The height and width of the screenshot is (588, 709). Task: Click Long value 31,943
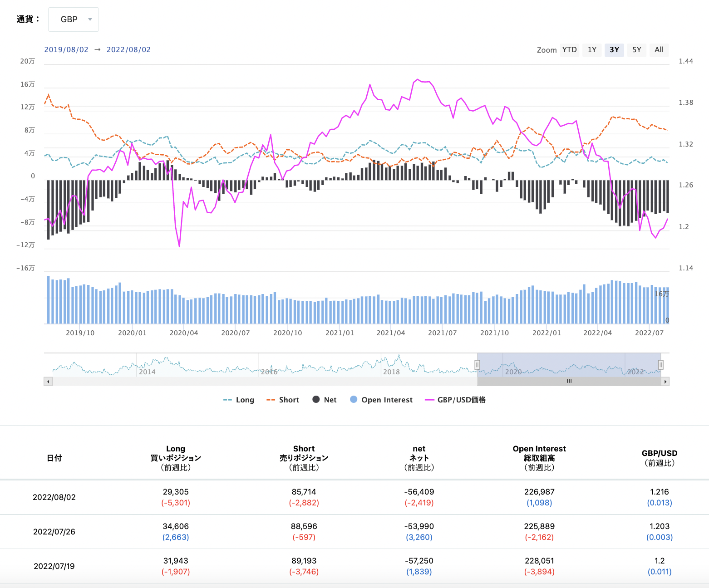pyautogui.click(x=176, y=561)
